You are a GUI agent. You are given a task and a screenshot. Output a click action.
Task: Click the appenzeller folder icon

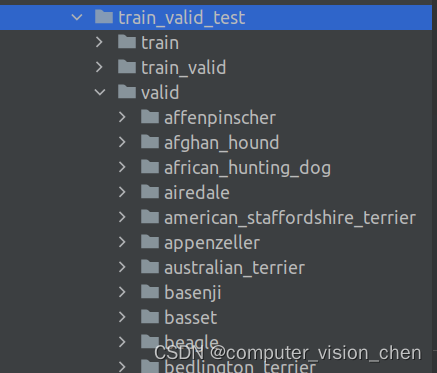tap(150, 242)
